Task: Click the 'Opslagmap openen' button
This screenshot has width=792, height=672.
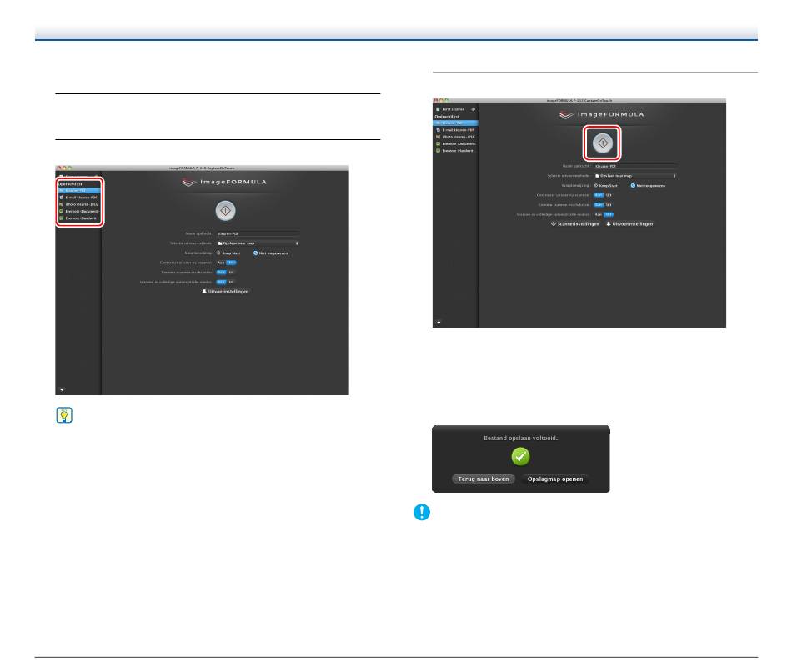Action: [555, 480]
